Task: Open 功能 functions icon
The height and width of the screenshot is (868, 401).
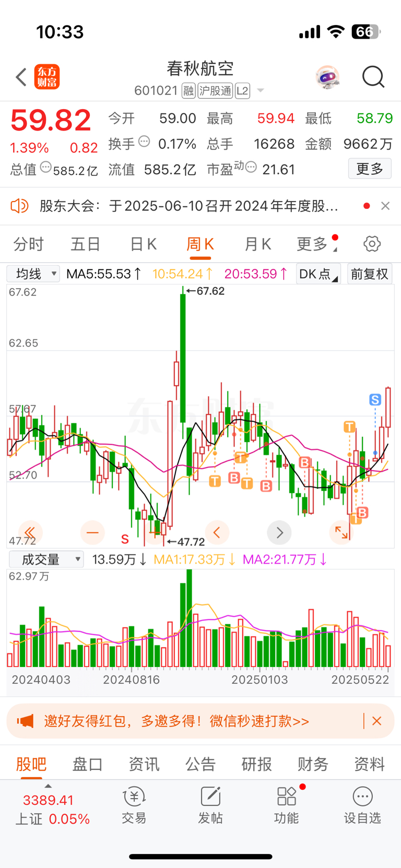Action: [x=287, y=806]
